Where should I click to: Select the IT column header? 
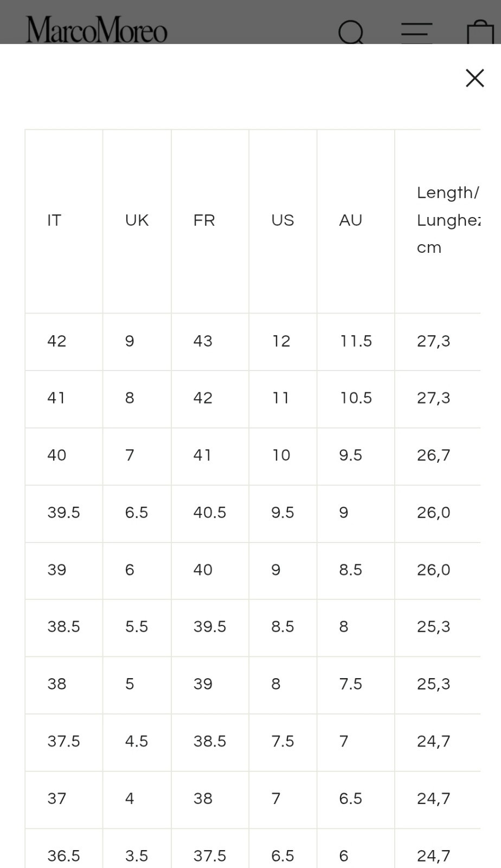click(x=54, y=220)
